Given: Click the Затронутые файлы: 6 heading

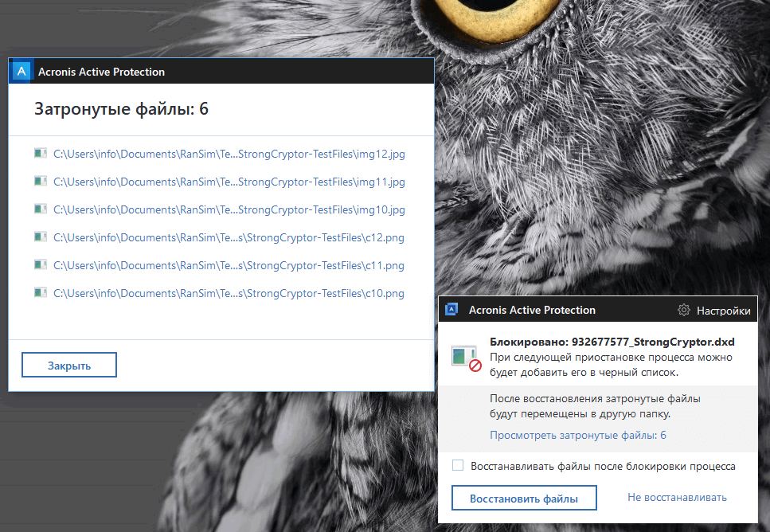Looking at the screenshot, I should click(121, 108).
